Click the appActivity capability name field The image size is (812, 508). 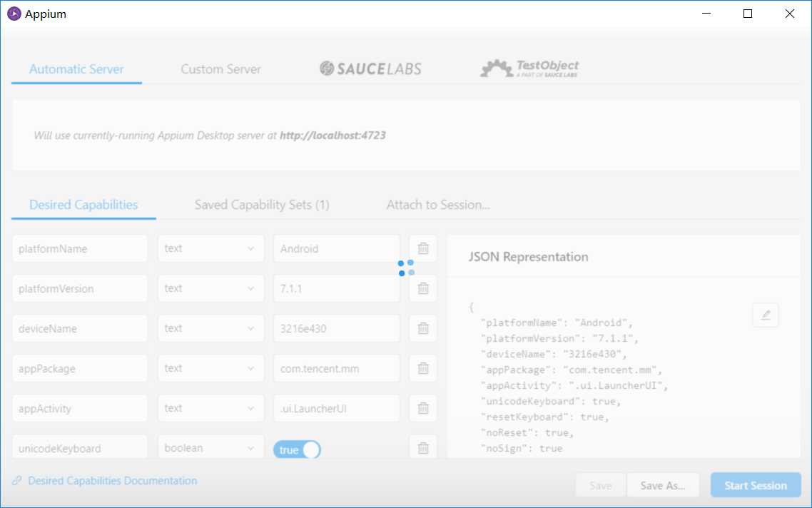tap(80, 408)
